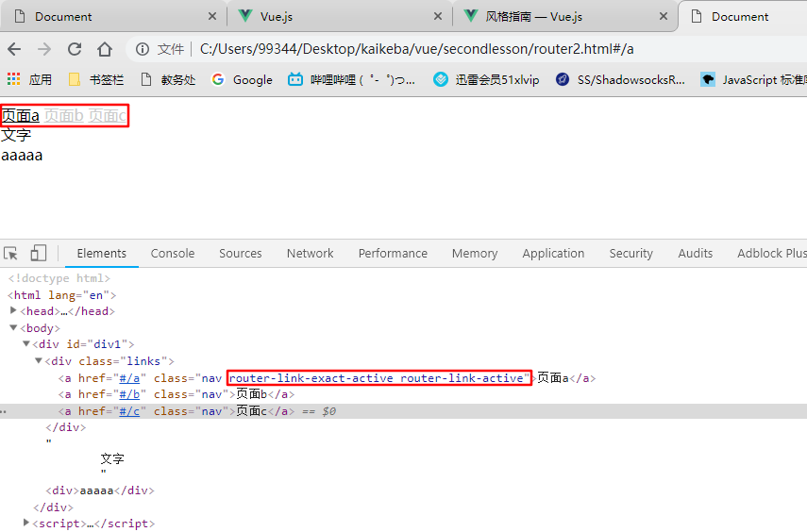This screenshot has height=532, width=807.
Task: Click the #/a href in Elements
Action: (x=127, y=378)
